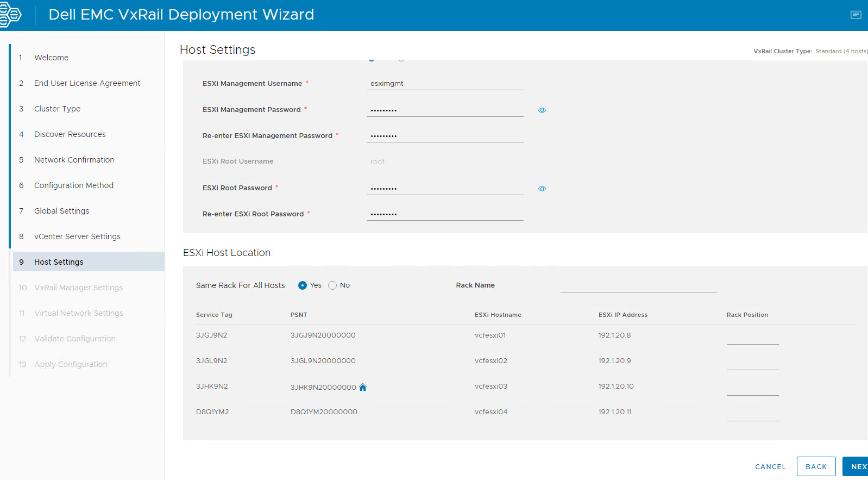
Task: Navigate to Discover Resources step
Action: (x=70, y=134)
